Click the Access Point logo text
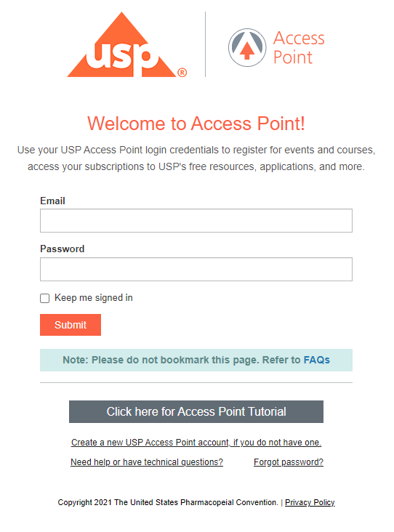This screenshot has height=532, width=394. pyautogui.click(x=299, y=47)
